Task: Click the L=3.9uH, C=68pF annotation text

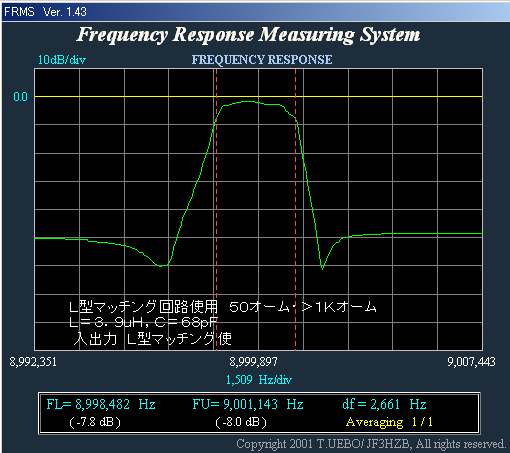Action: (x=143, y=322)
